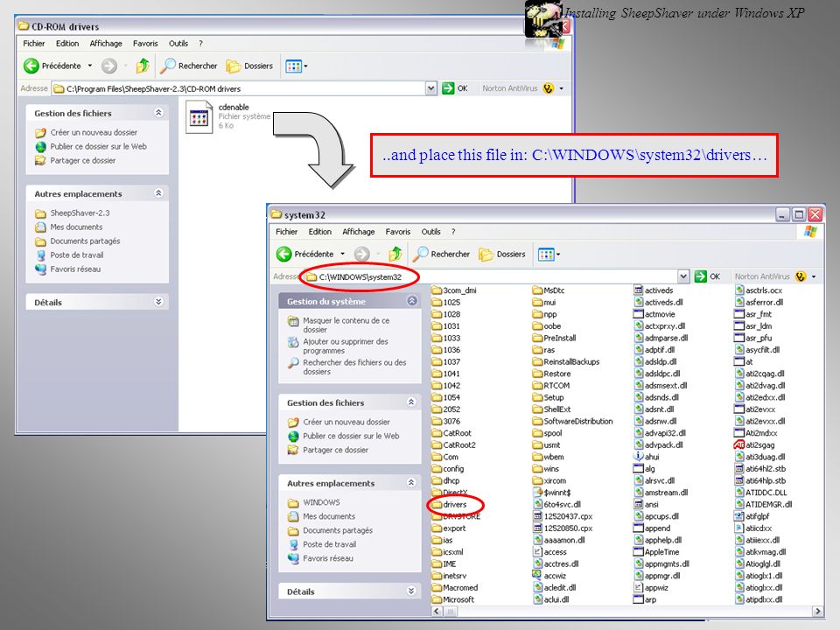The width and height of the screenshot is (840, 630).
Task: Select the ahui file
Action: [647, 457]
